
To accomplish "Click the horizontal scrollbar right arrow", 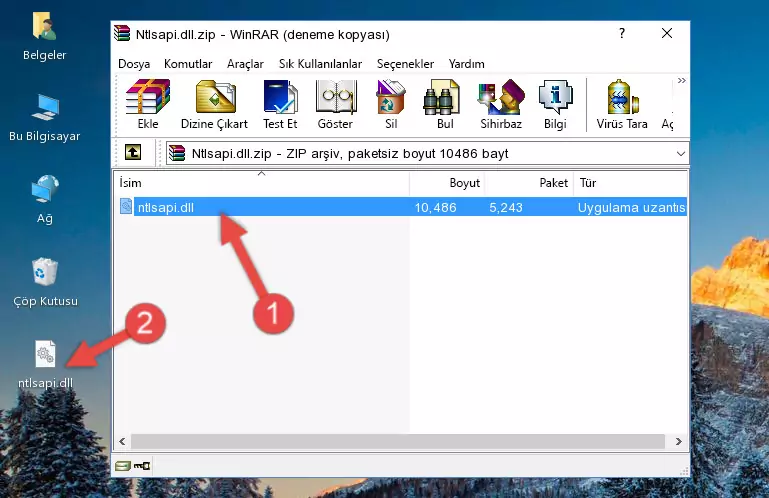I will point(679,442).
